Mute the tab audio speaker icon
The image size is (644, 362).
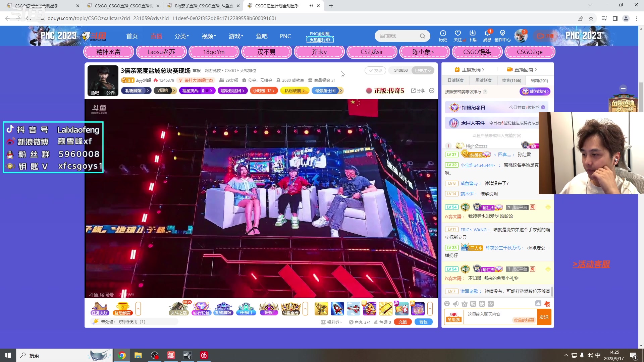(x=311, y=6)
